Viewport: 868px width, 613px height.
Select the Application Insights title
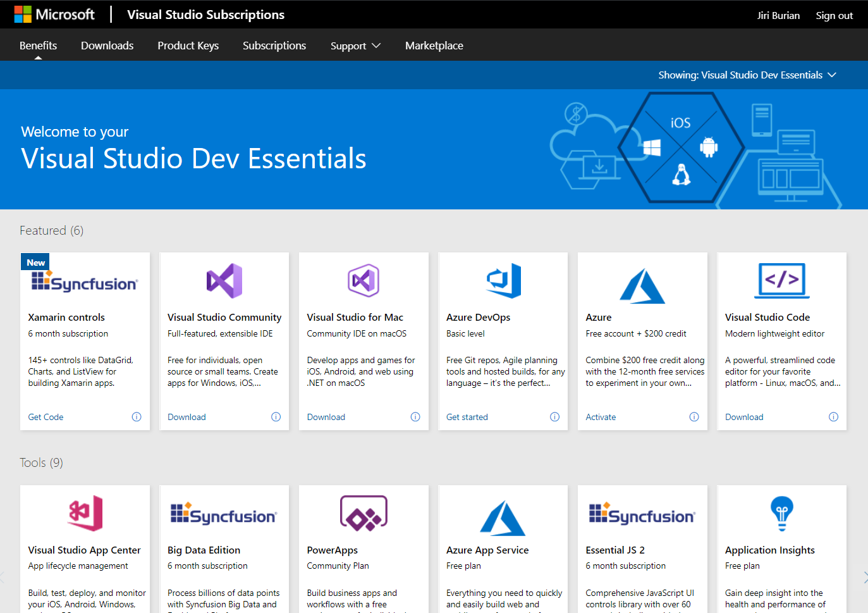(770, 550)
